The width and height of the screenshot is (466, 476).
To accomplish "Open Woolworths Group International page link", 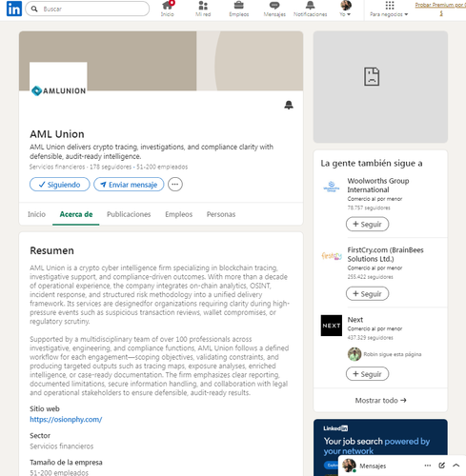I will (x=378, y=186).
